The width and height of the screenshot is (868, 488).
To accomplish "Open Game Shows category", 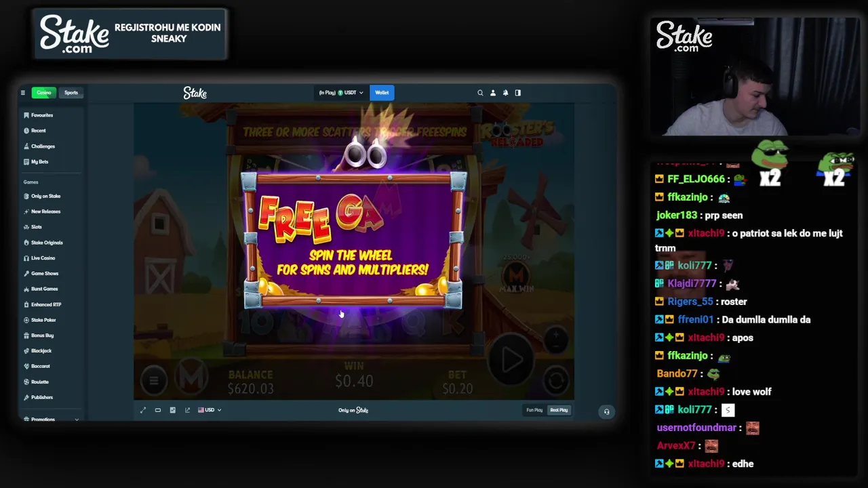I will point(52,273).
